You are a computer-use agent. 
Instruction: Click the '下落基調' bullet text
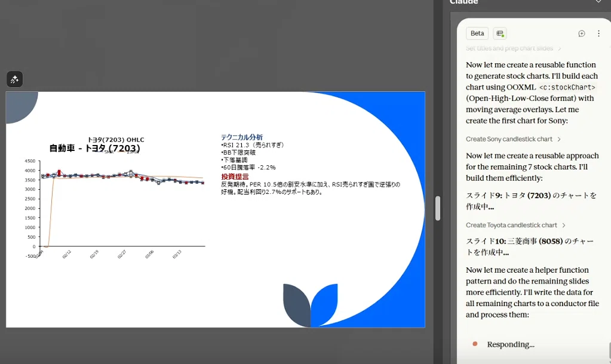click(234, 160)
